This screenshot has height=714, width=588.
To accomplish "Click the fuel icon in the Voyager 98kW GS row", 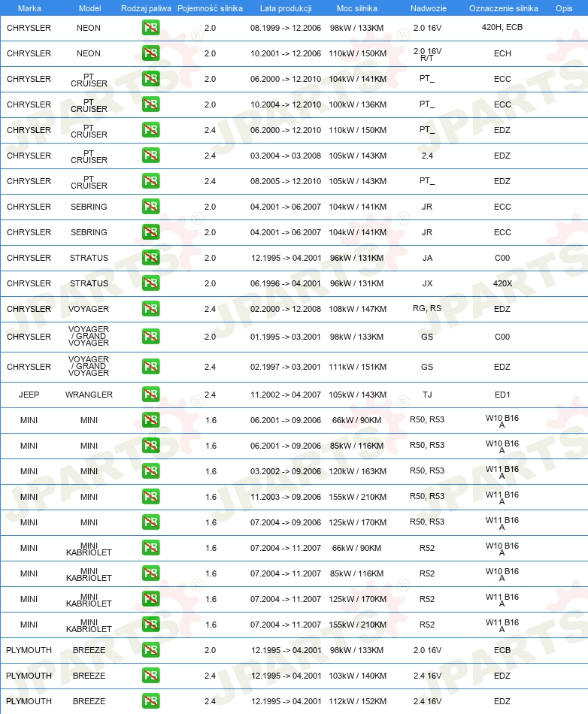I will pyautogui.click(x=150, y=337).
